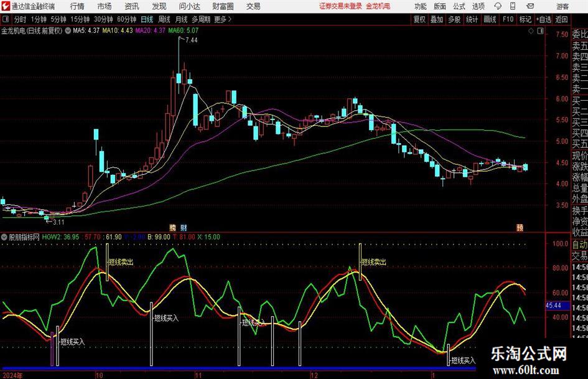This screenshot has width=588, height=379.
Task: Select the 周线 weekly period tab
Action: click(164, 19)
